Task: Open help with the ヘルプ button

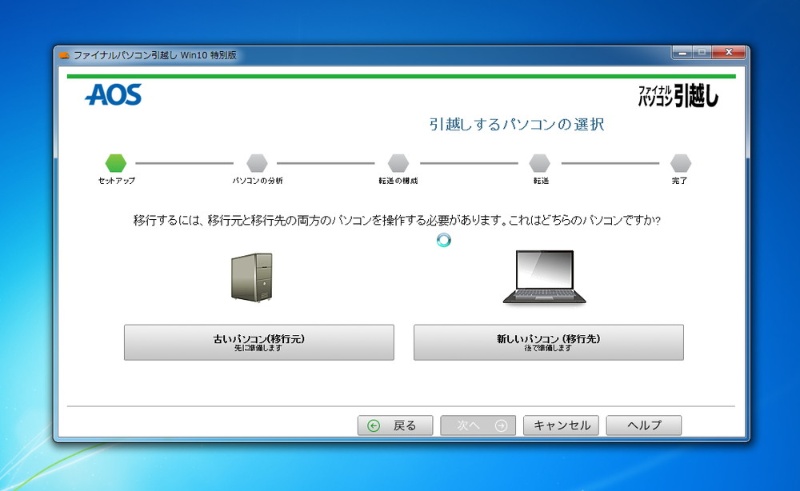Action: (x=643, y=425)
